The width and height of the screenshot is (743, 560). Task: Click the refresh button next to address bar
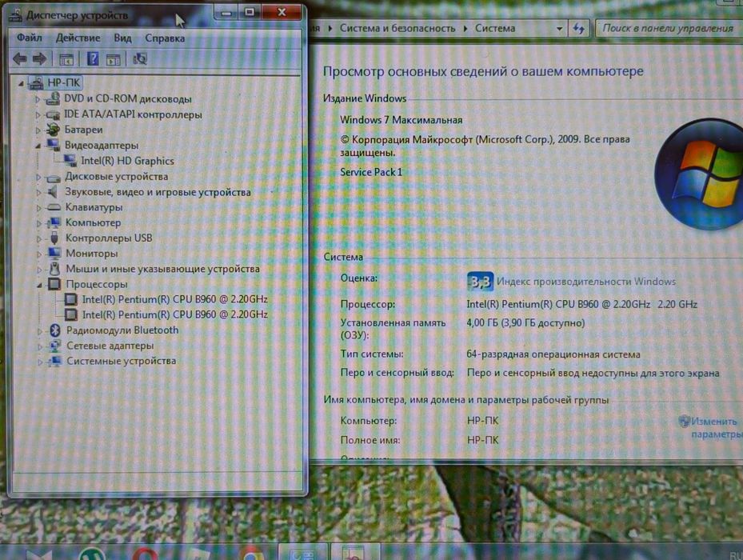[x=578, y=29]
